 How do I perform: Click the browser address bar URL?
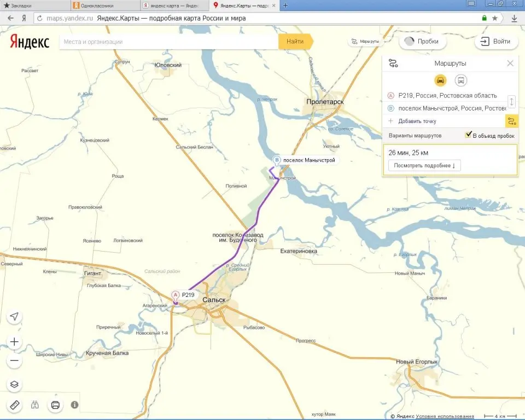(69, 18)
